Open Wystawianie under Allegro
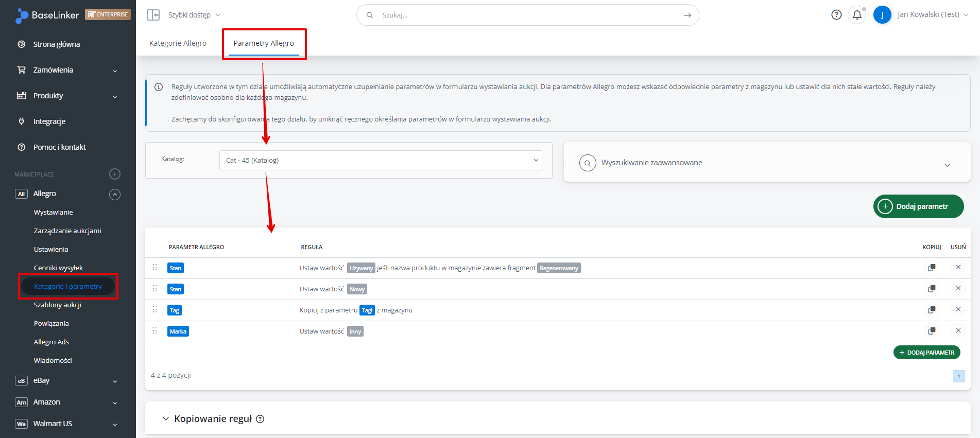Screen dimensions: 980x438 [x=53, y=212]
